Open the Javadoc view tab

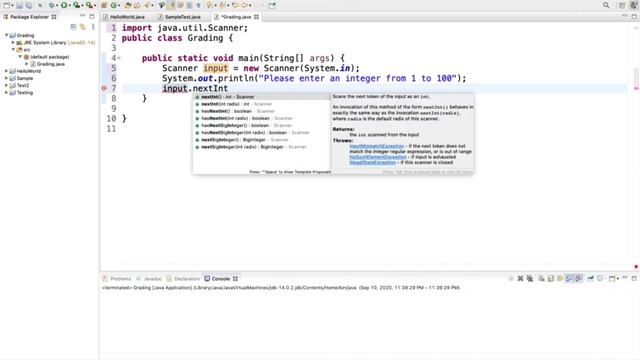tap(153, 279)
